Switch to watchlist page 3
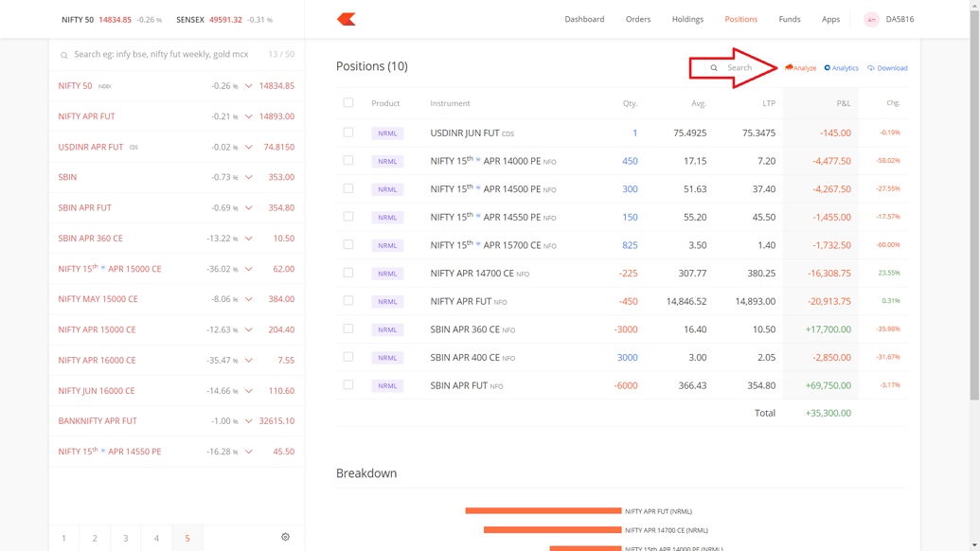980x551 pixels. click(125, 537)
